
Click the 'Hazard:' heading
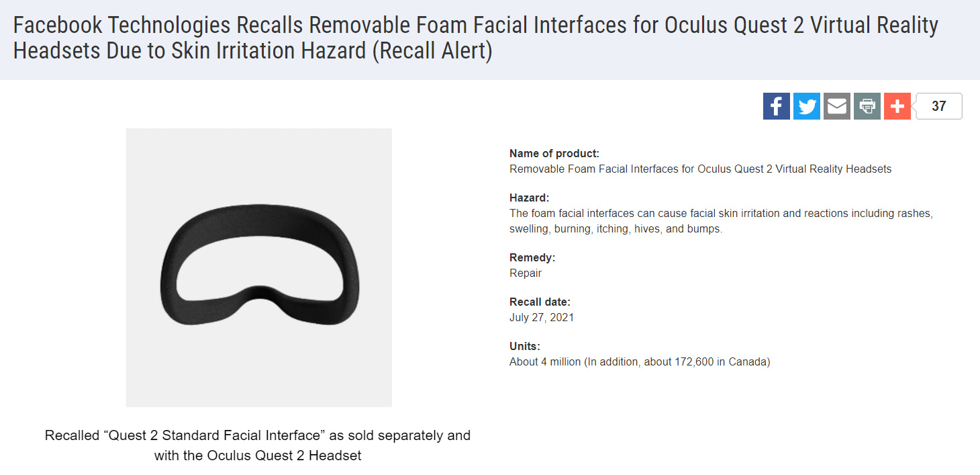[x=530, y=198]
